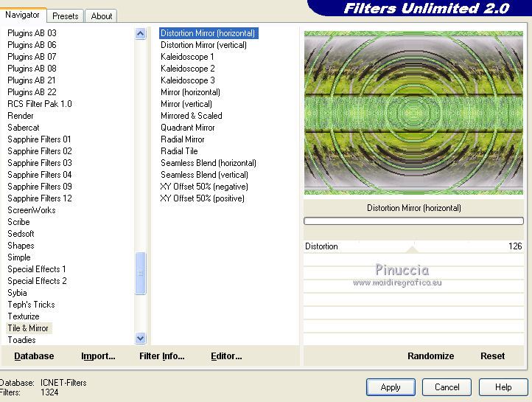Click the Distortion value 126

pyautogui.click(x=515, y=246)
